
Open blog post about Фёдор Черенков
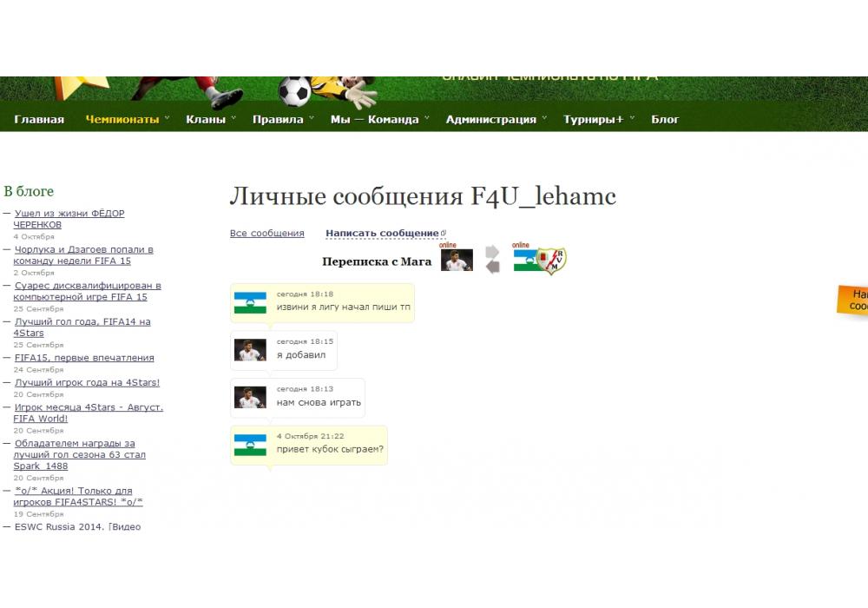pyautogui.click(x=69, y=219)
